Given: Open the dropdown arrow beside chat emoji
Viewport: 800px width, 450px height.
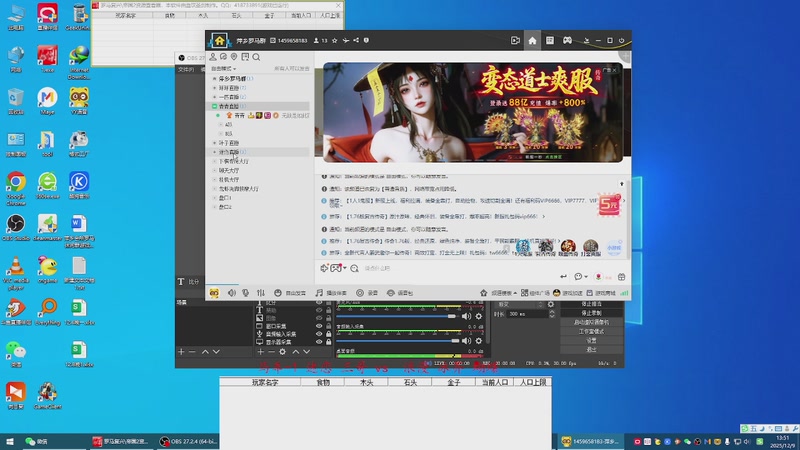Looking at the screenshot, I should click(586, 277).
